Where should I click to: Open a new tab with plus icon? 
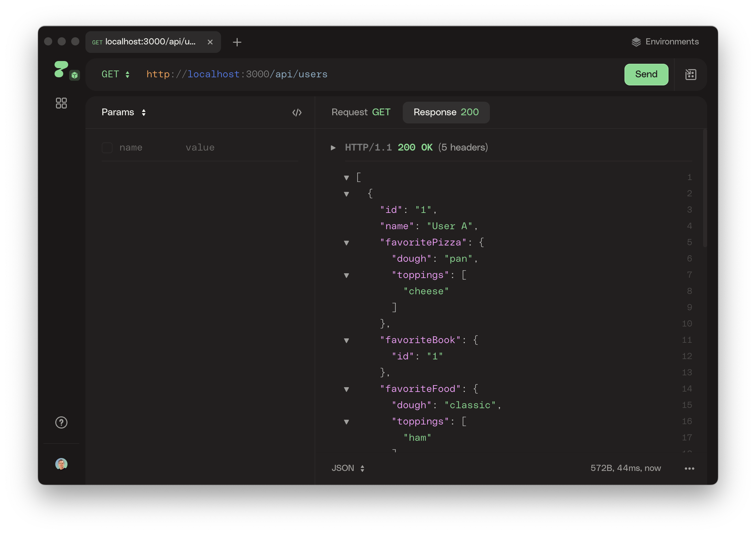pyautogui.click(x=237, y=42)
